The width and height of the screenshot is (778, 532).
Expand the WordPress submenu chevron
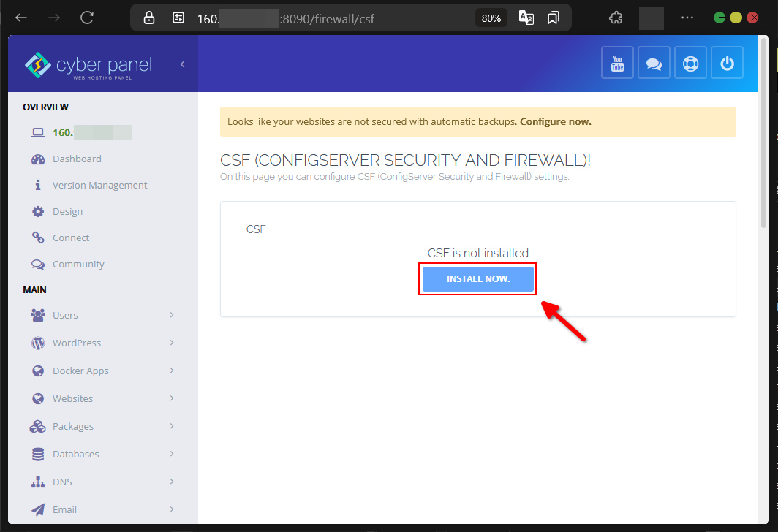[172, 343]
